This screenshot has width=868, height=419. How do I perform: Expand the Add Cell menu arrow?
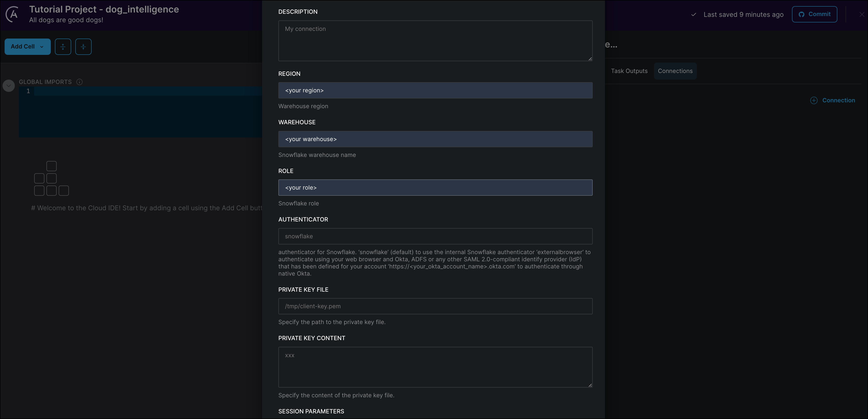pyautogui.click(x=42, y=47)
